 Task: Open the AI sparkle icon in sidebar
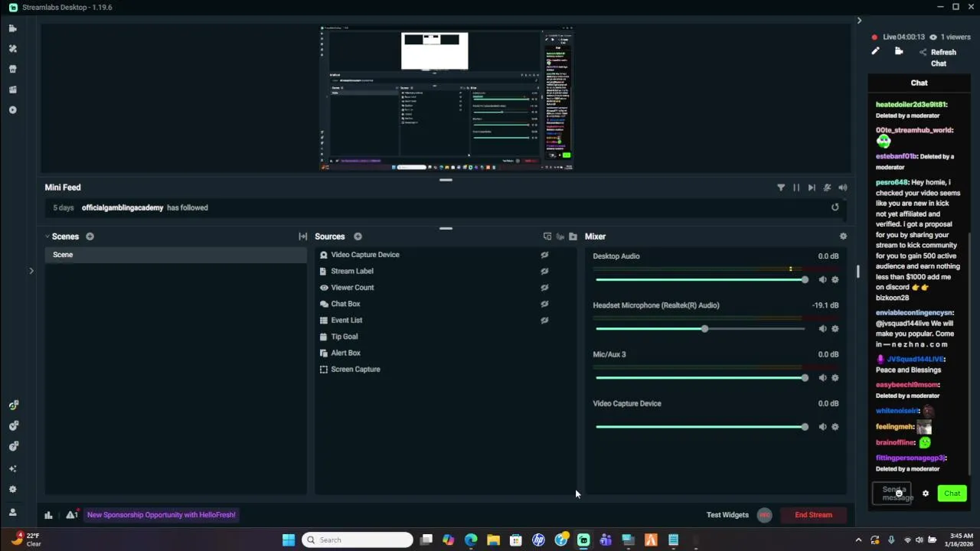[12, 468]
